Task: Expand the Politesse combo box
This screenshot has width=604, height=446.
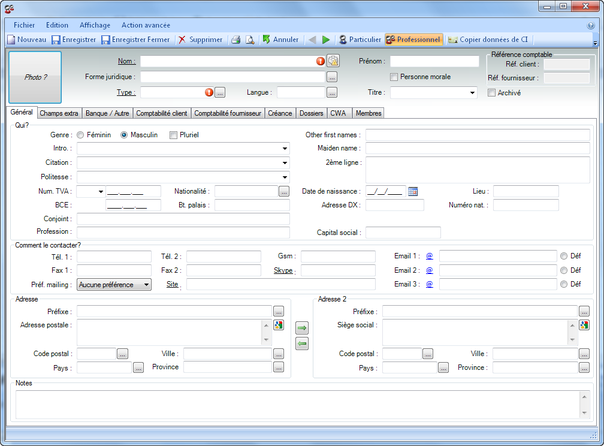Action: [x=284, y=177]
